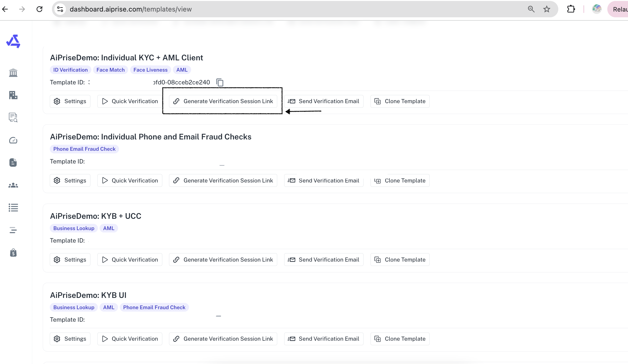Viewport: 628px width, 364px height.
Task: Select the Face Liveness tag
Action: coord(151,70)
